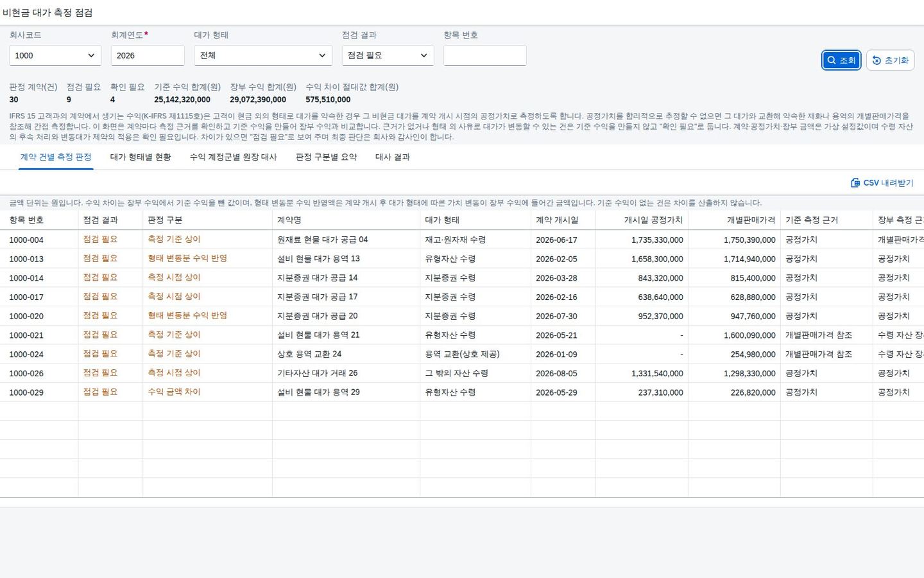Click the reset icon on 초기화 button
Image resolution: width=924 pixels, height=578 pixels.
(x=877, y=60)
